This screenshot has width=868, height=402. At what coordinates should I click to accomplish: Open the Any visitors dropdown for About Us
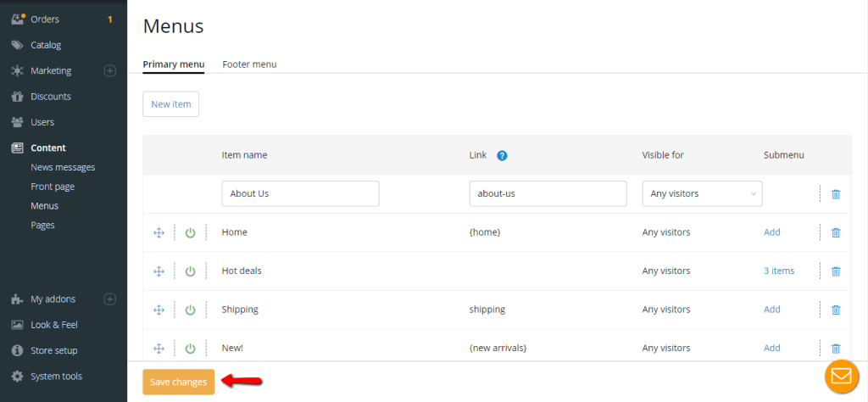tap(702, 194)
